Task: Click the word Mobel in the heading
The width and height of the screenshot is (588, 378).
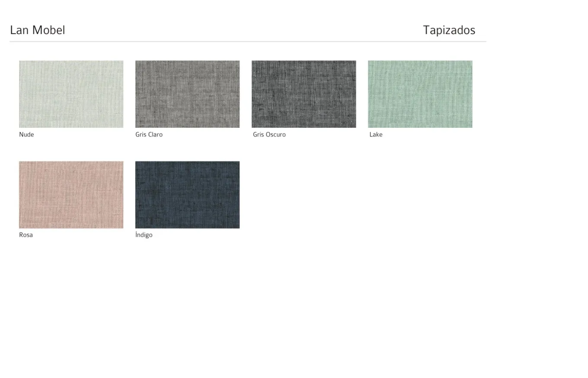Action: coord(48,30)
